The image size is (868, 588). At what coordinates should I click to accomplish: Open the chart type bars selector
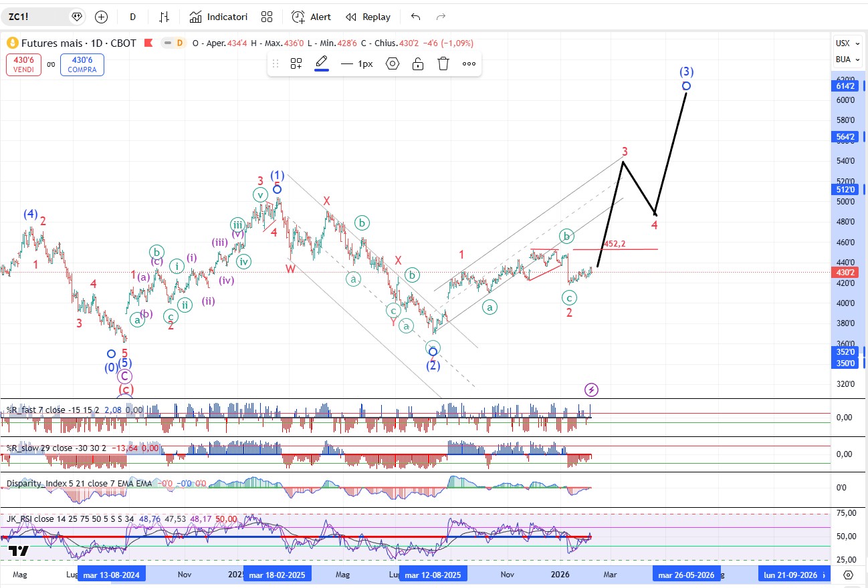tap(164, 17)
